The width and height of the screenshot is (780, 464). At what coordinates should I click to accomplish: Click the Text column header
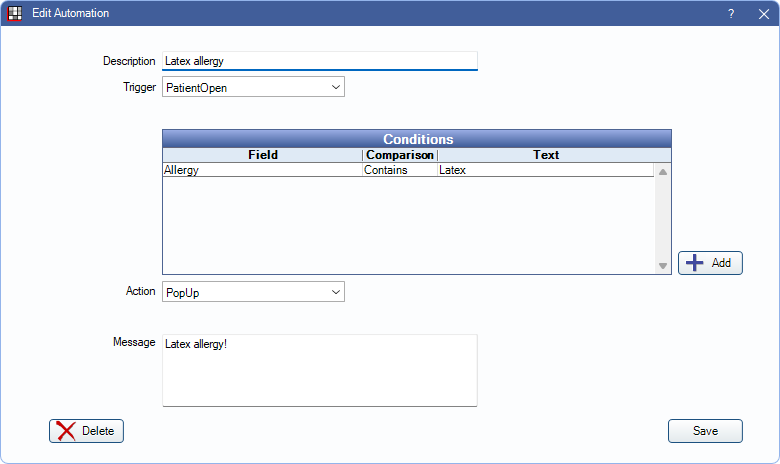tap(545, 155)
